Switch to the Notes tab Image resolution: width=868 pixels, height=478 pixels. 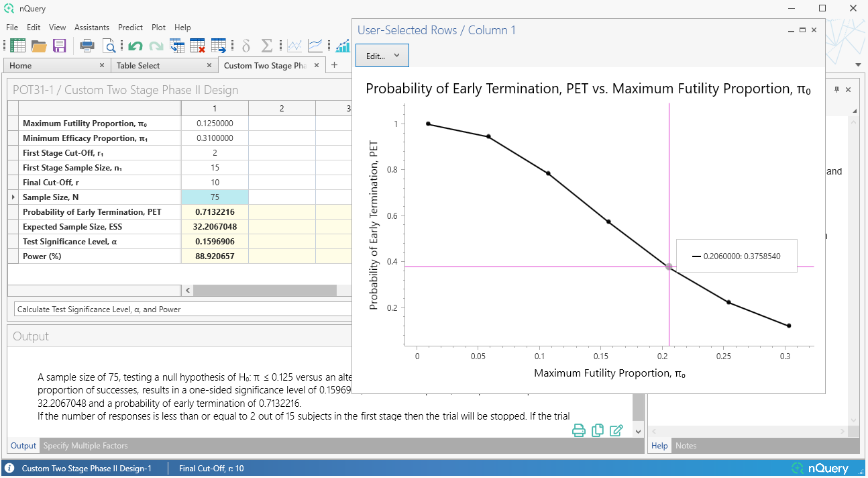(x=686, y=446)
